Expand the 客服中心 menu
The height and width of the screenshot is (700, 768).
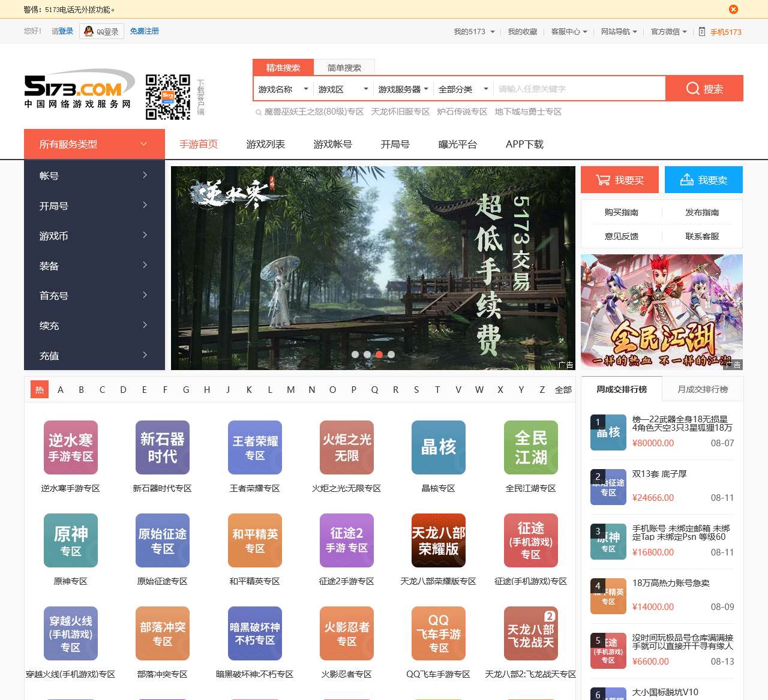tap(569, 32)
